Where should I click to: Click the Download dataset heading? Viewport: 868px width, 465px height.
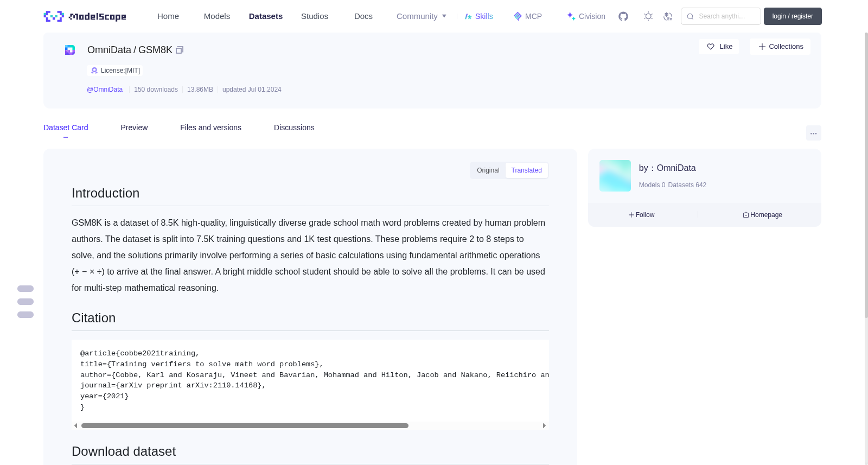point(124,451)
